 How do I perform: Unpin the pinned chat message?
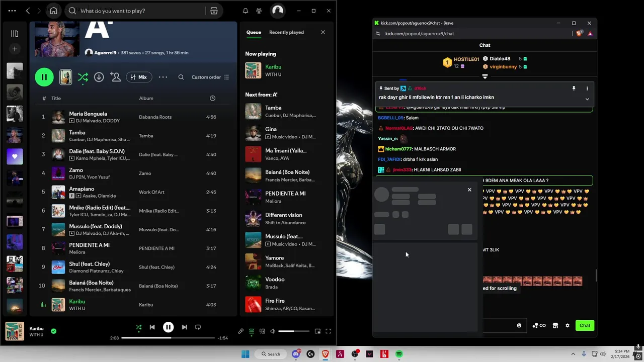pos(574,88)
